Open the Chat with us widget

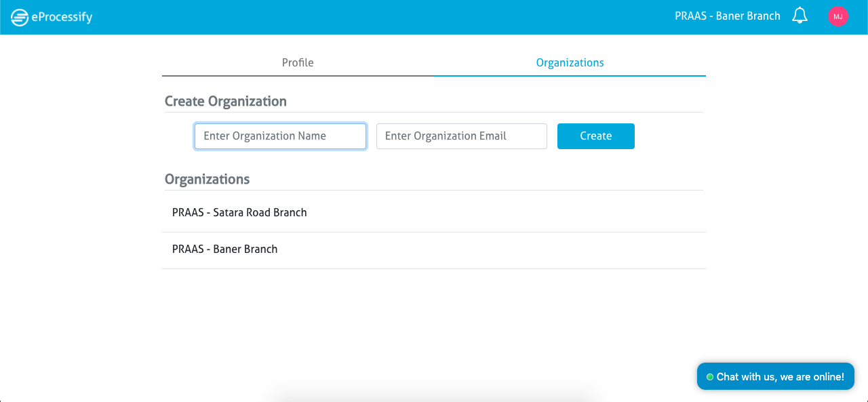coord(776,376)
